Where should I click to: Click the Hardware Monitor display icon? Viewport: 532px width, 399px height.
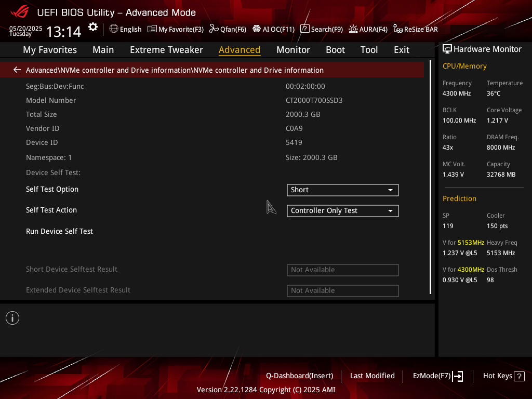click(447, 49)
